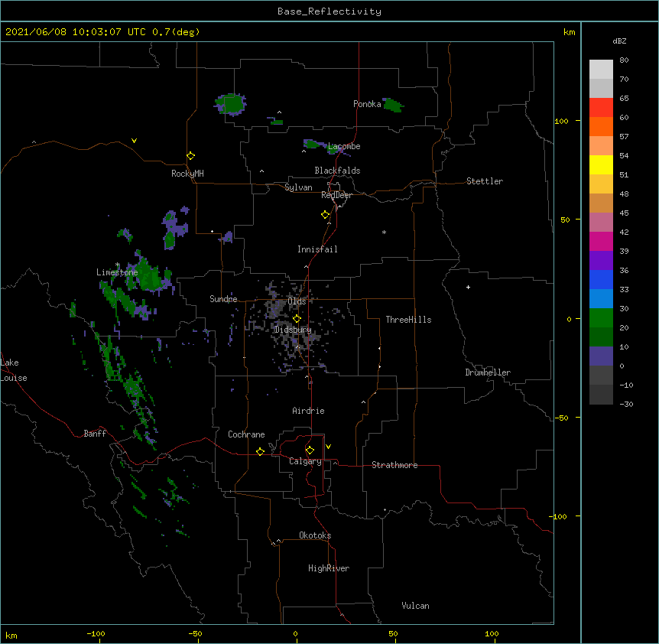
Task: Click the Cochrane town label
Action: 246,434
